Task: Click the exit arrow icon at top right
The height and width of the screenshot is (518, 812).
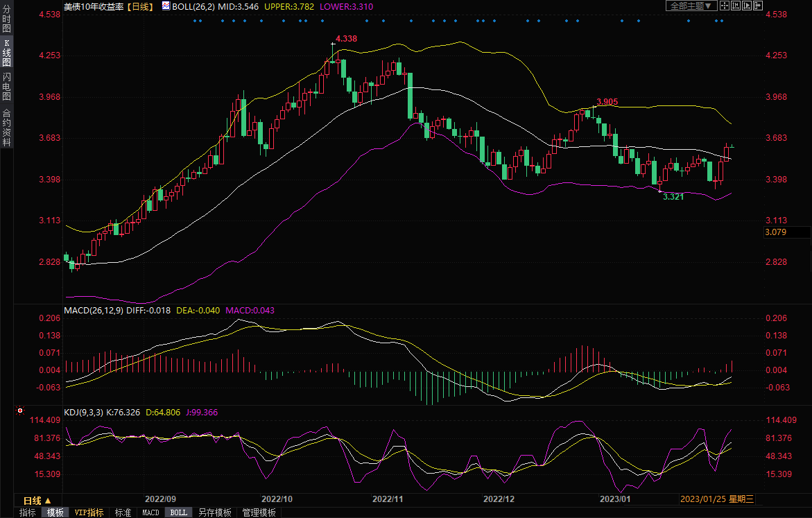Action: tap(757, 6)
